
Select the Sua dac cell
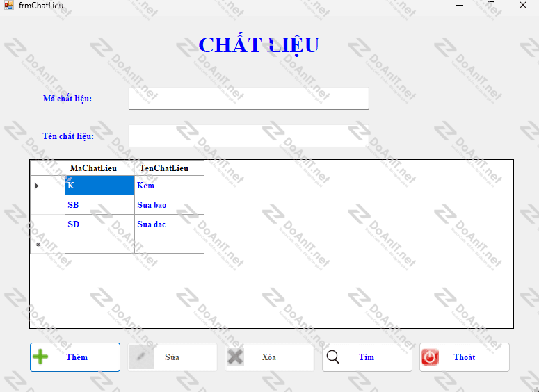coord(169,224)
